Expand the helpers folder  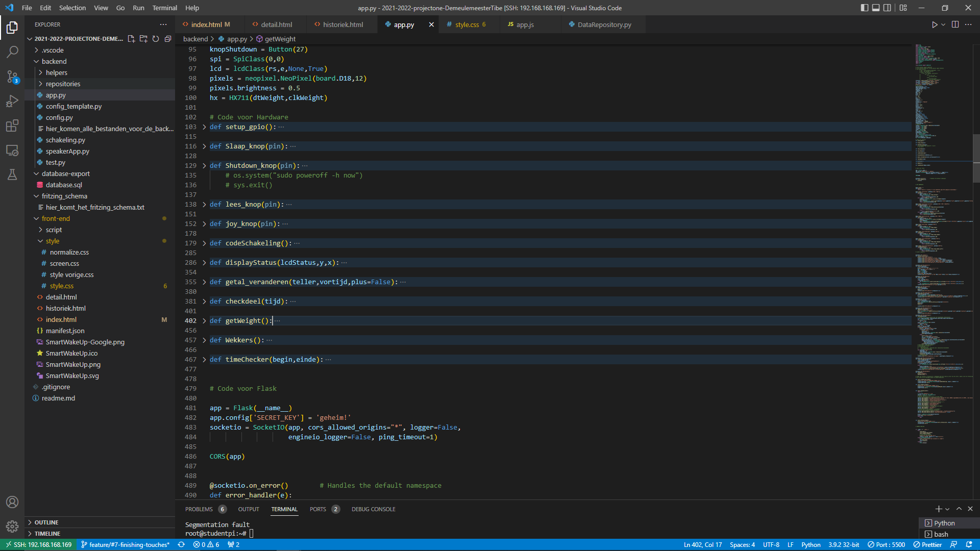pyautogui.click(x=56, y=72)
